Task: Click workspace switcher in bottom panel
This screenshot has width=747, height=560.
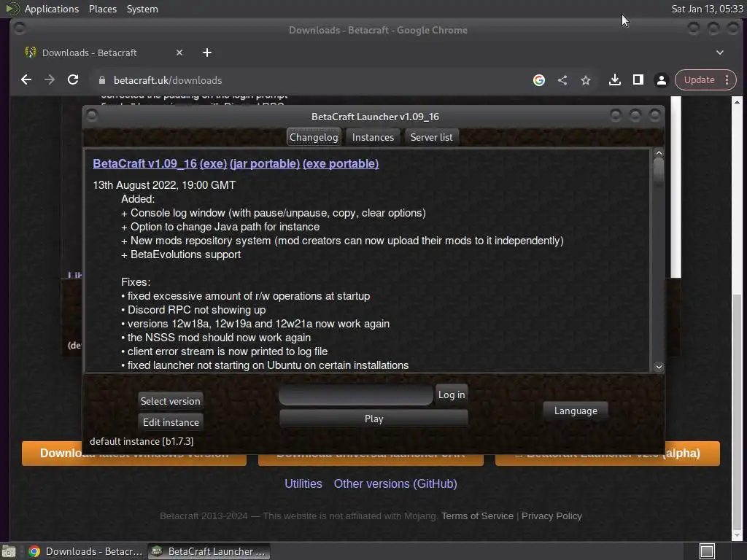Action: (x=707, y=551)
